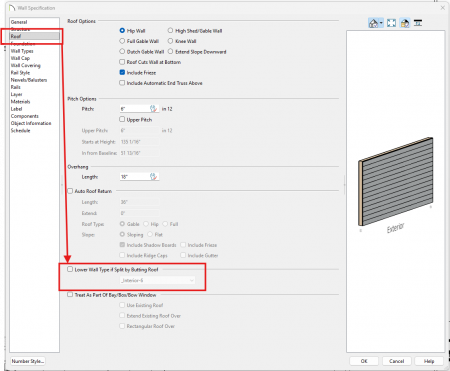This screenshot has height=371, width=450.
Task: Open the Wall Cap panel
Action: pyautogui.click(x=20, y=58)
